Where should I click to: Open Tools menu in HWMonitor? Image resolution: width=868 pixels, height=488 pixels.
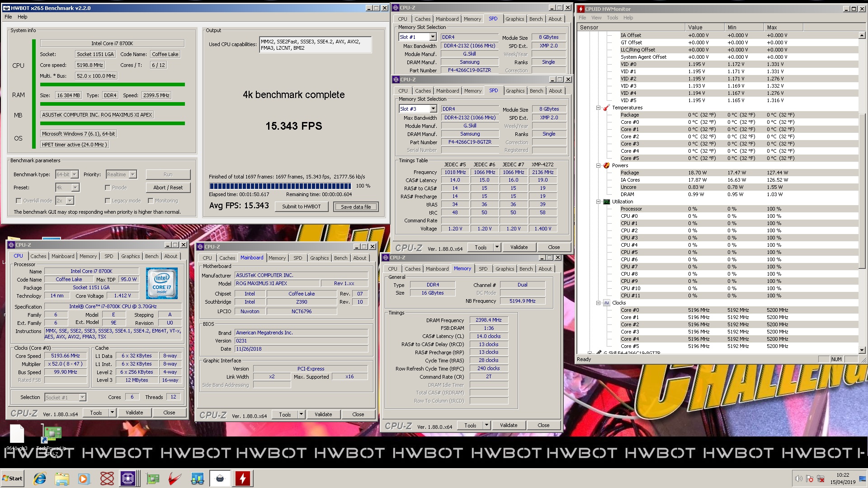click(x=612, y=18)
